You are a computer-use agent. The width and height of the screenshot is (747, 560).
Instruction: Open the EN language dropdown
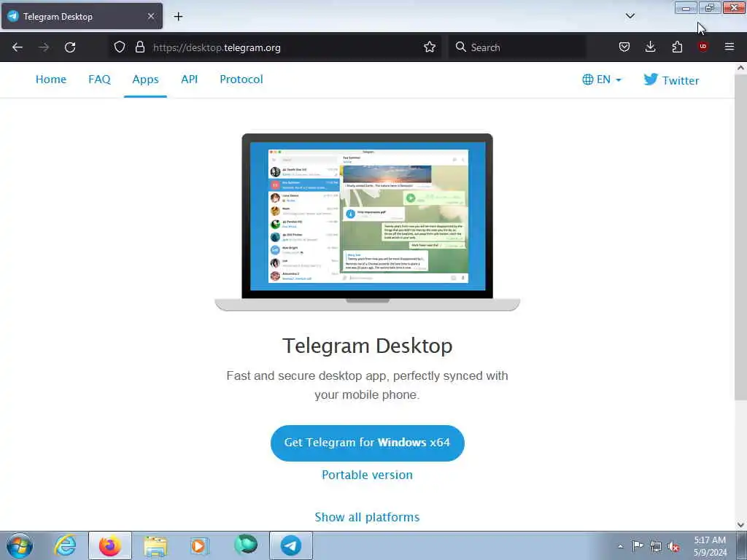(602, 79)
